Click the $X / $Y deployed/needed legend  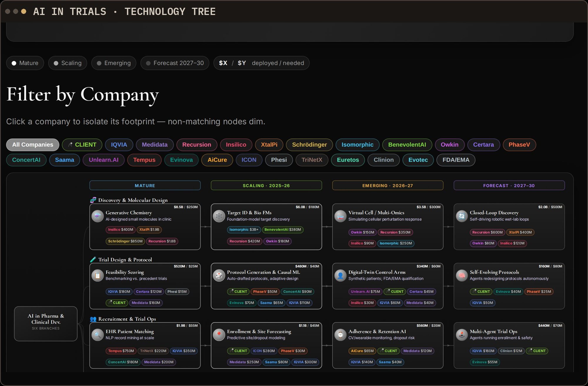[x=261, y=63]
